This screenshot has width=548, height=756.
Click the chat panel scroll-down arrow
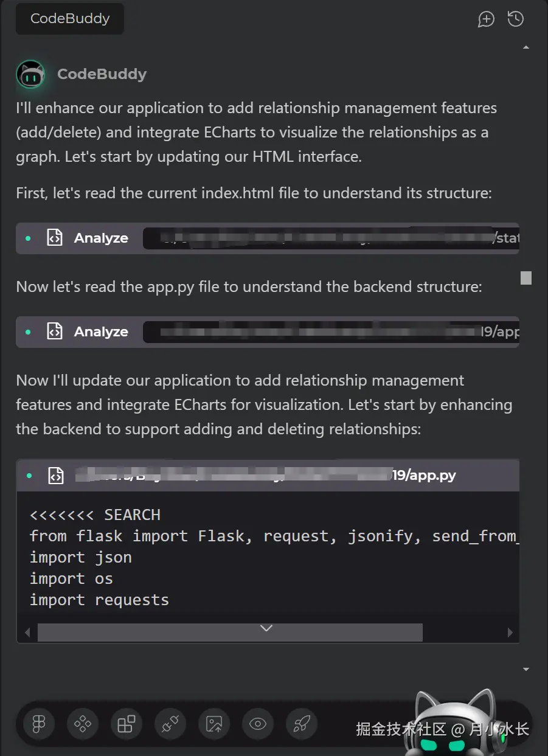(526, 669)
